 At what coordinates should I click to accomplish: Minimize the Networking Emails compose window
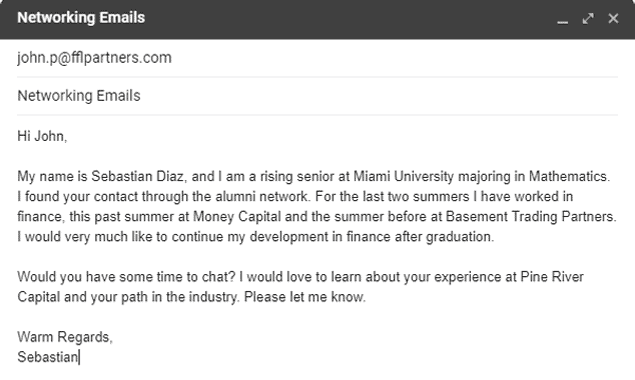[x=563, y=19]
